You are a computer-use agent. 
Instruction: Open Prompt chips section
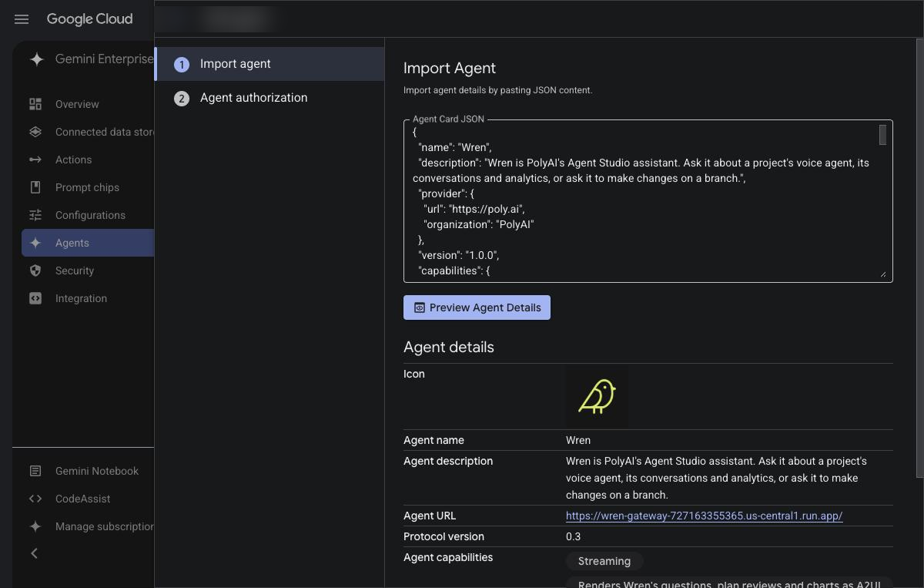[x=88, y=187]
